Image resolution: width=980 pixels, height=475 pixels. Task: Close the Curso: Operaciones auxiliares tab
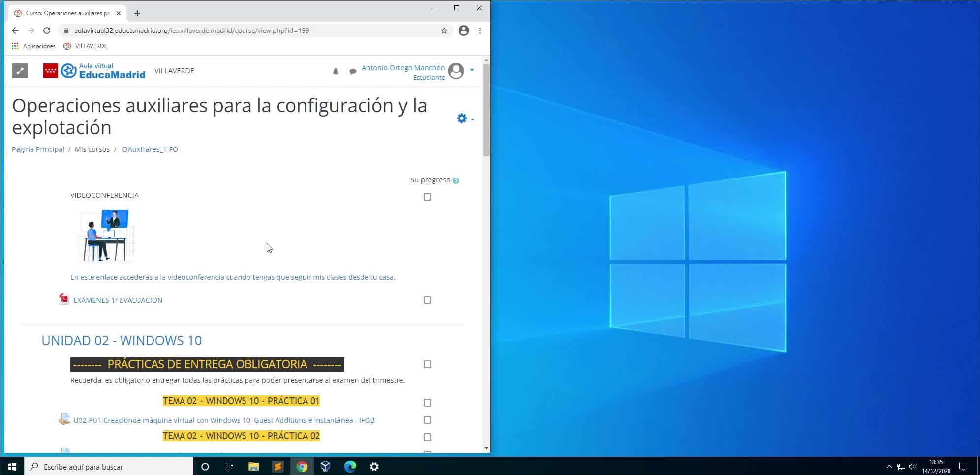[x=119, y=13]
